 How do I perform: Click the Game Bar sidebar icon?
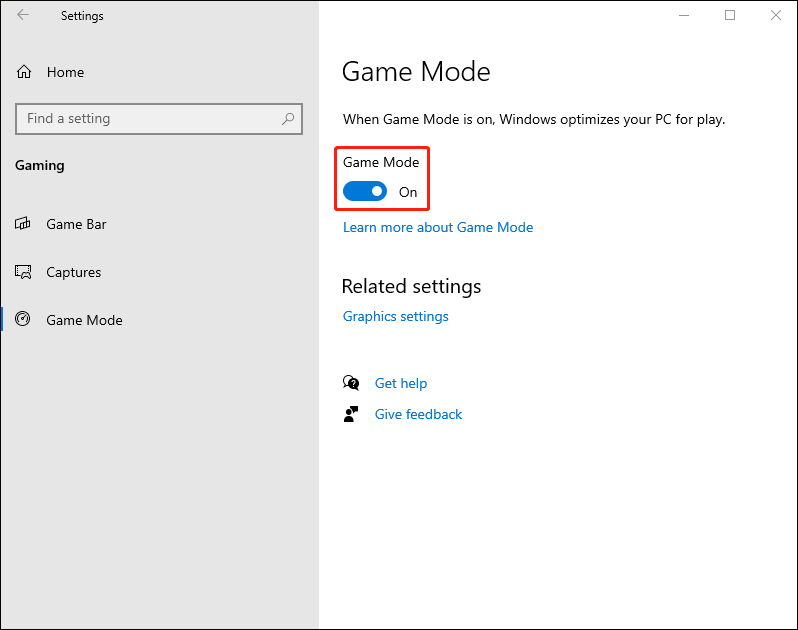[x=24, y=224]
